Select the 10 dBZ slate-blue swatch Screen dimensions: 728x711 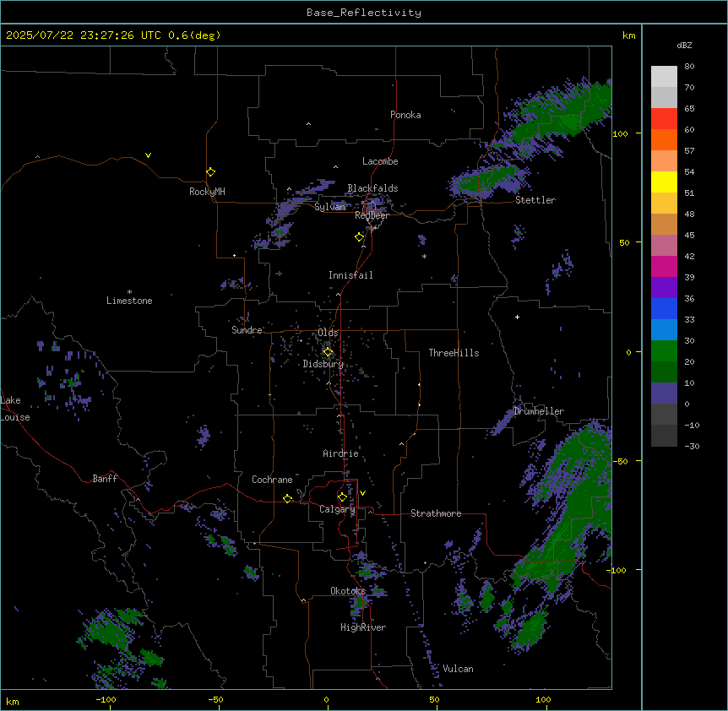(x=664, y=393)
